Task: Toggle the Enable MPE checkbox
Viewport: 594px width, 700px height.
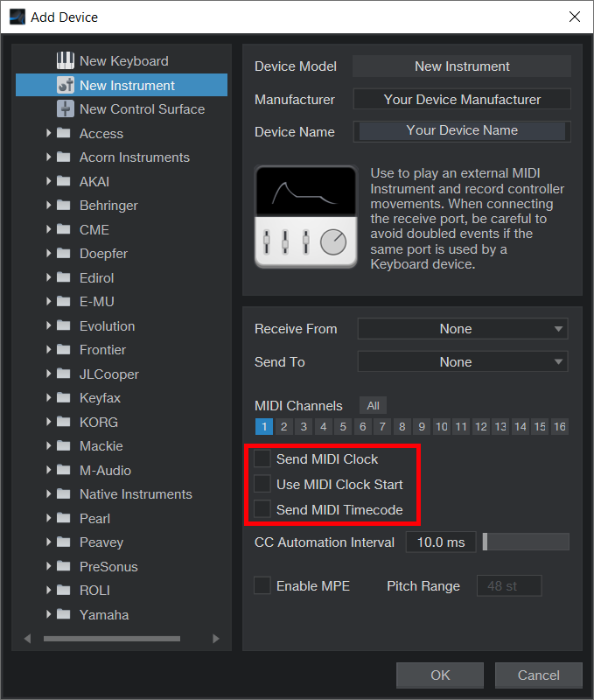Action: point(262,585)
